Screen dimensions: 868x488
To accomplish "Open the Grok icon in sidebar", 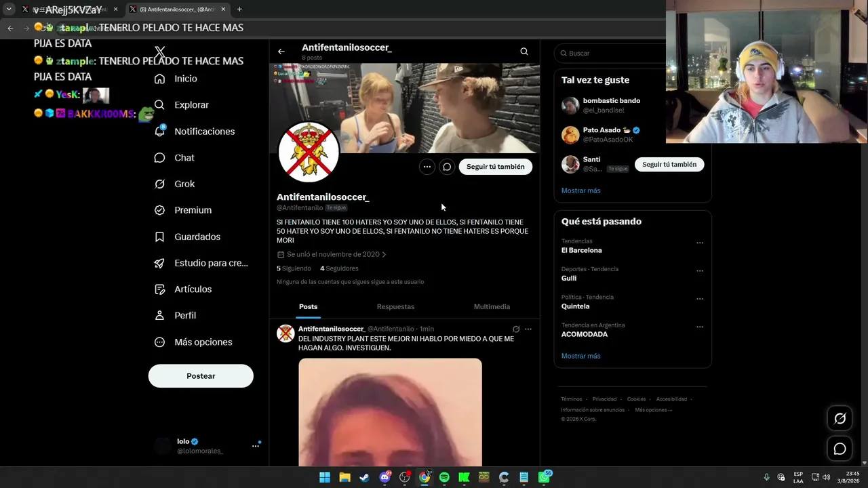I will (160, 184).
